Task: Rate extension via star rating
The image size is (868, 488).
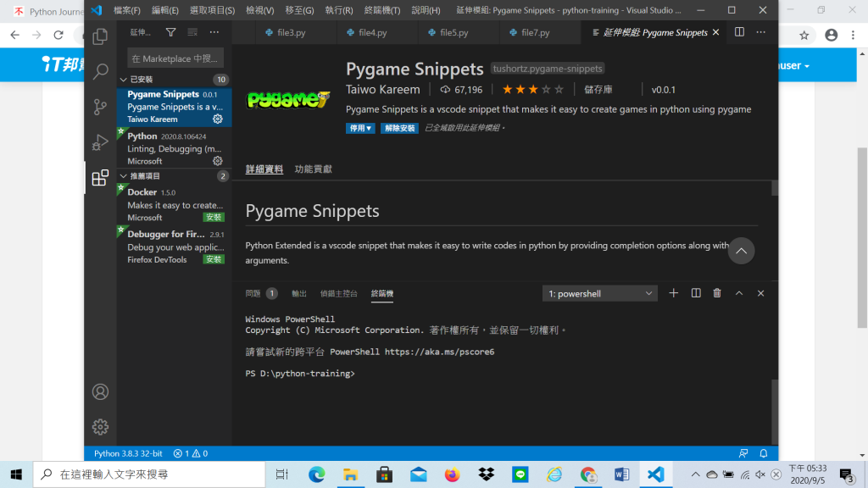Action: click(532, 89)
